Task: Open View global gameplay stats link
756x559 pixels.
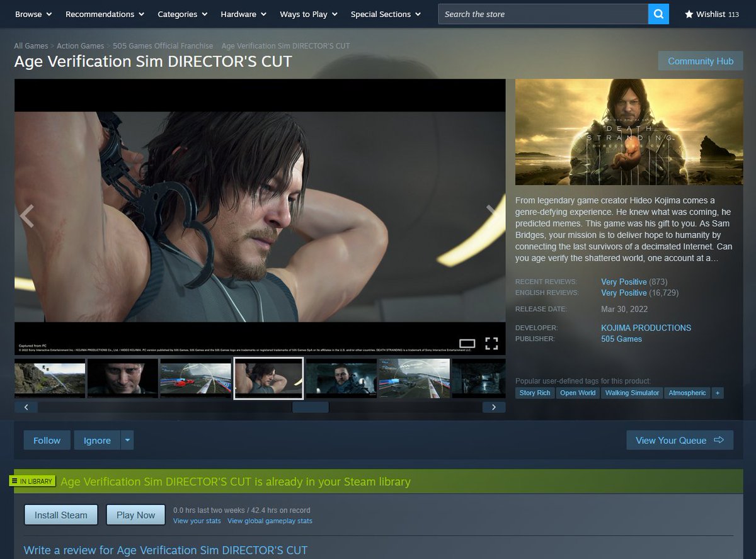Action: pyautogui.click(x=270, y=521)
